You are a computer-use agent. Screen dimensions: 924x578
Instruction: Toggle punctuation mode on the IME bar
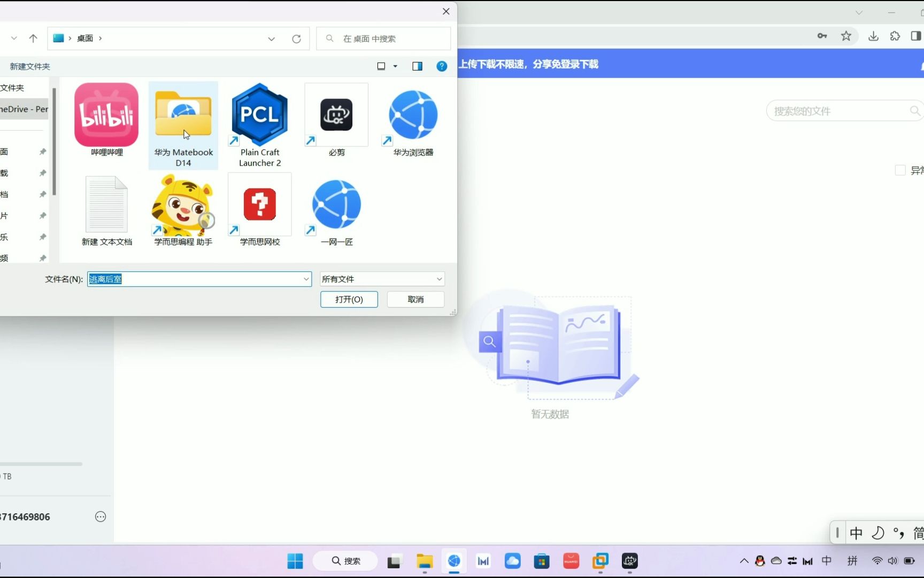click(899, 533)
